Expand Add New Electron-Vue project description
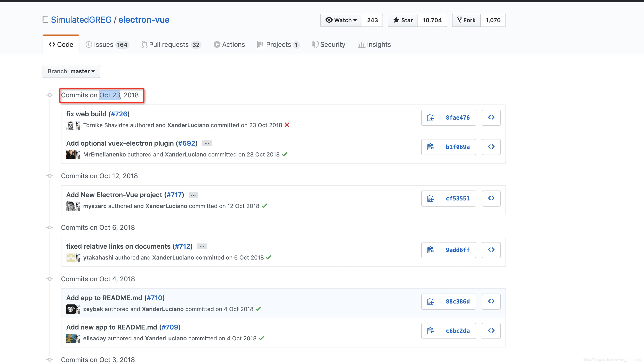This screenshot has height=364, width=644. tap(193, 195)
